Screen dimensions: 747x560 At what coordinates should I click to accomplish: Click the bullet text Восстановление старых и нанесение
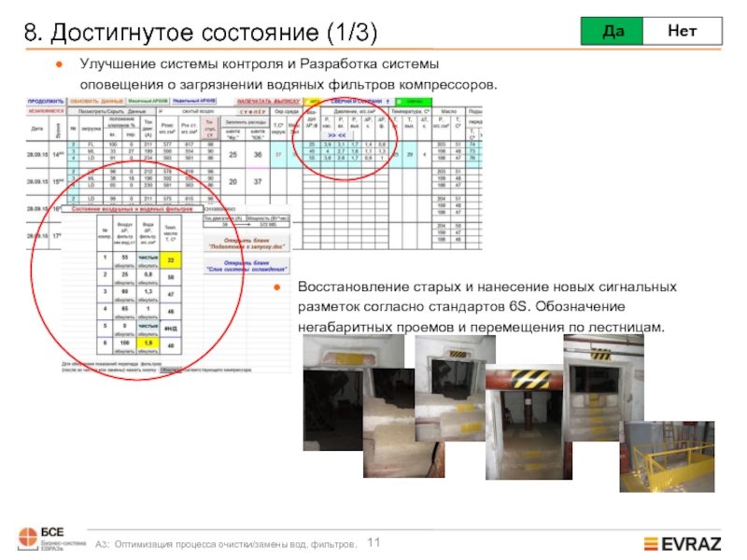[x=486, y=307]
